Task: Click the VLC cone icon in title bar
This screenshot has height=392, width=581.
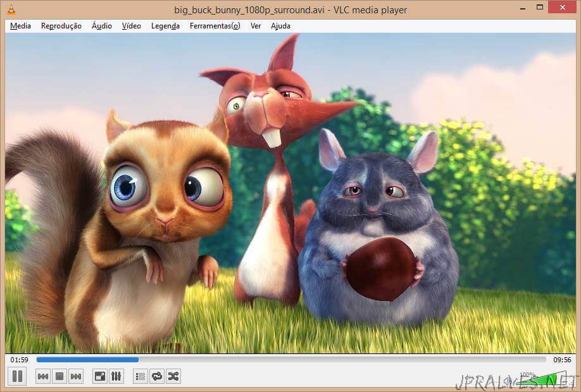Action: pyautogui.click(x=11, y=9)
